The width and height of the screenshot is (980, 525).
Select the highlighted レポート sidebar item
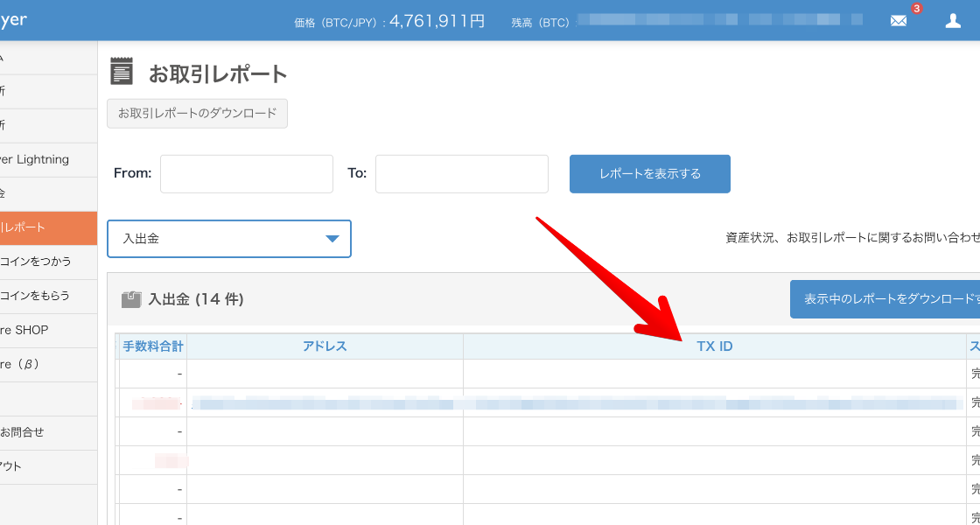(x=48, y=228)
